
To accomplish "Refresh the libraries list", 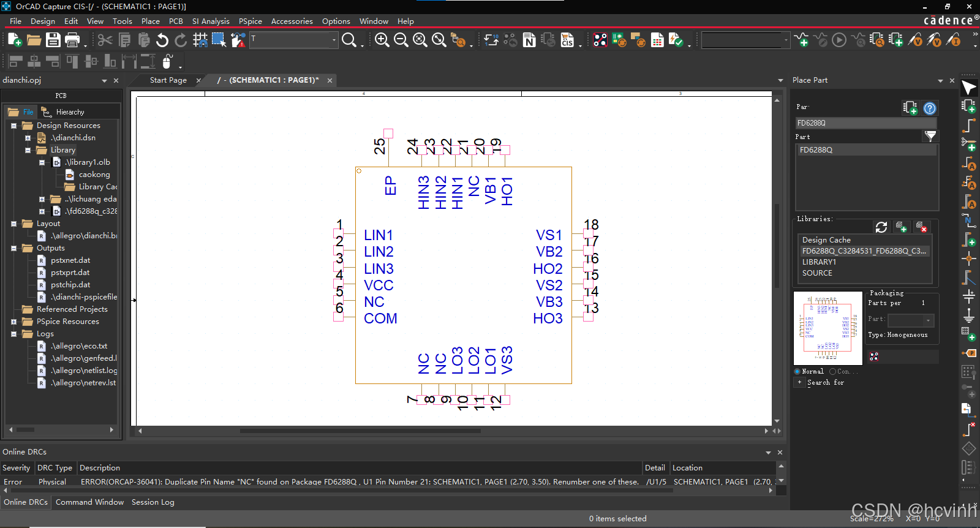I will click(x=881, y=227).
